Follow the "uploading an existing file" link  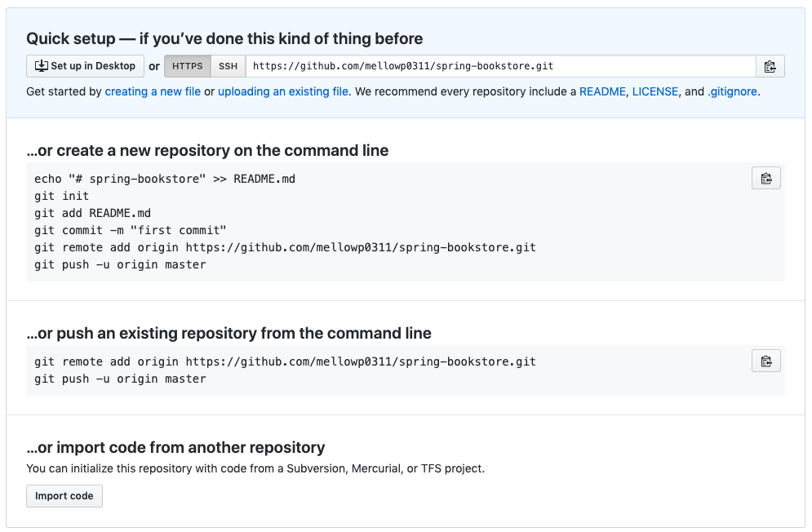tap(283, 91)
